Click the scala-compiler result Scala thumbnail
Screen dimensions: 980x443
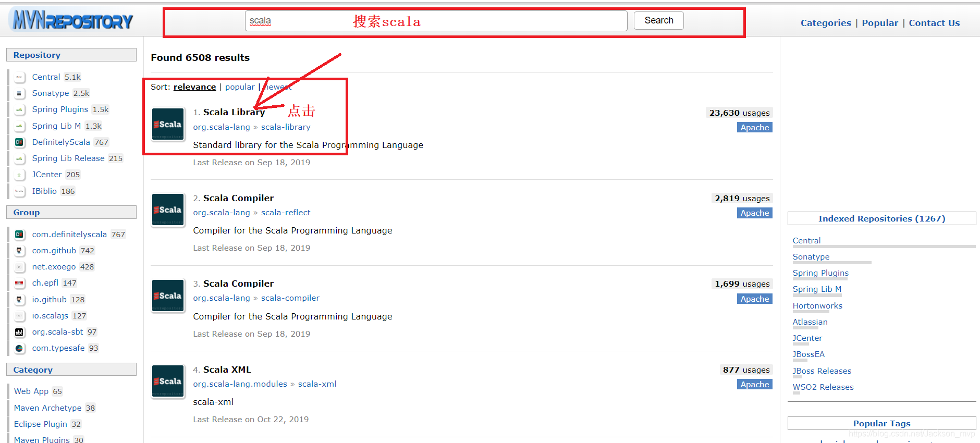pyautogui.click(x=168, y=296)
